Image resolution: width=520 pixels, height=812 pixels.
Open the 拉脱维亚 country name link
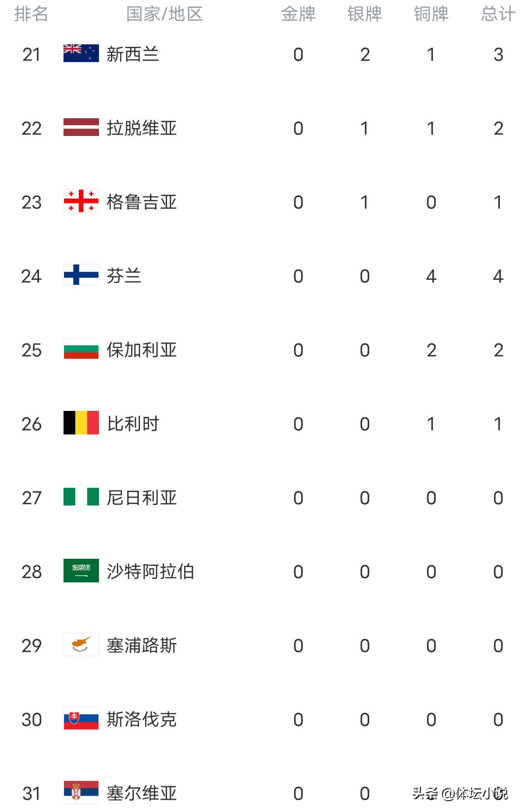[x=142, y=128]
